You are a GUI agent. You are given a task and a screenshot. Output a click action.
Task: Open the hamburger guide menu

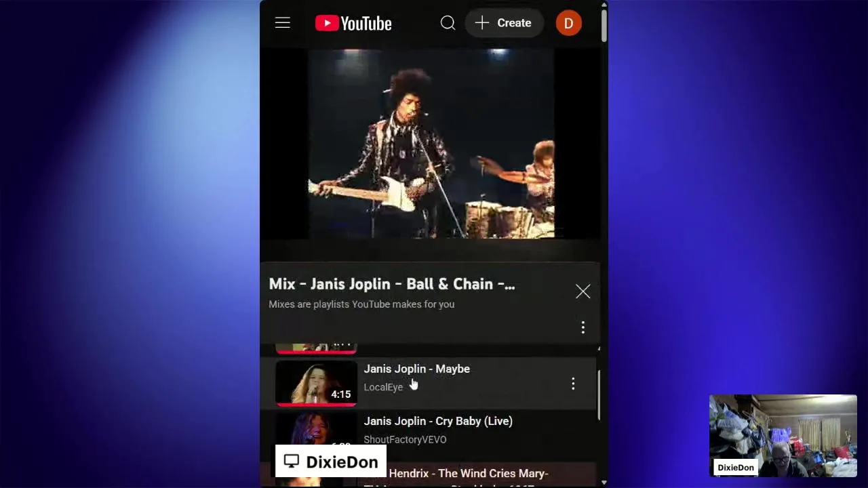[x=283, y=23]
